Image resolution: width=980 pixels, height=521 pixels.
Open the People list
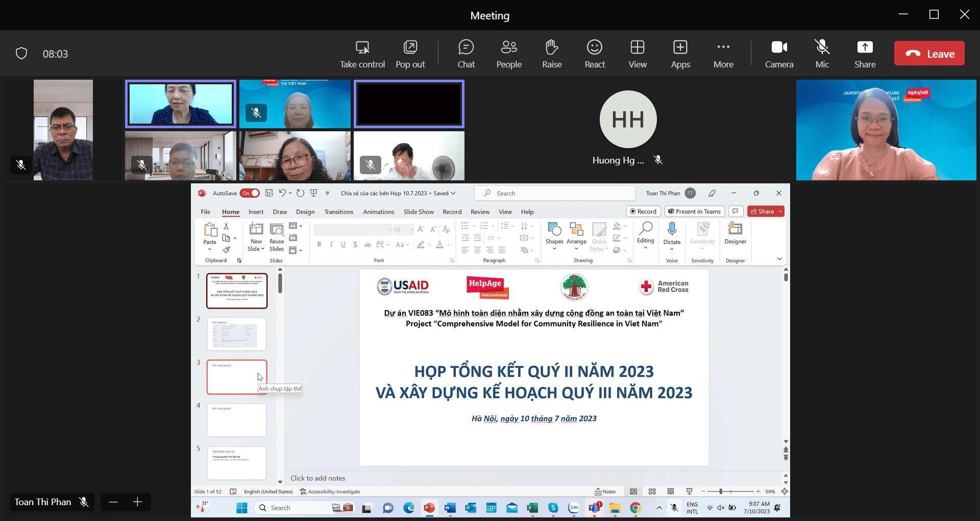pos(509,54)
